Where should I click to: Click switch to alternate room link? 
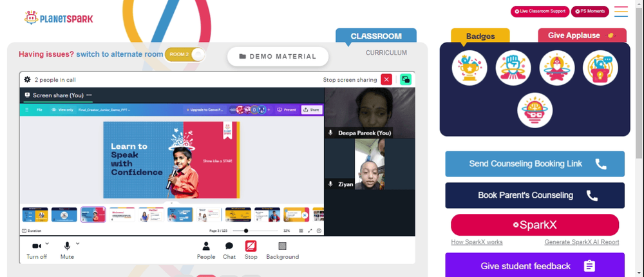(120, 54)
